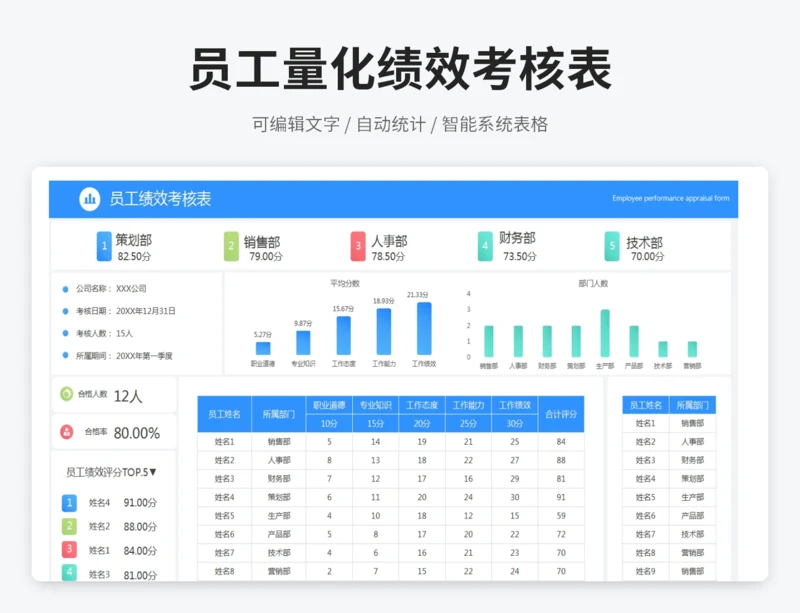
Task: Select the 员工姓名 header in the main score table
Action: (224, 414)
